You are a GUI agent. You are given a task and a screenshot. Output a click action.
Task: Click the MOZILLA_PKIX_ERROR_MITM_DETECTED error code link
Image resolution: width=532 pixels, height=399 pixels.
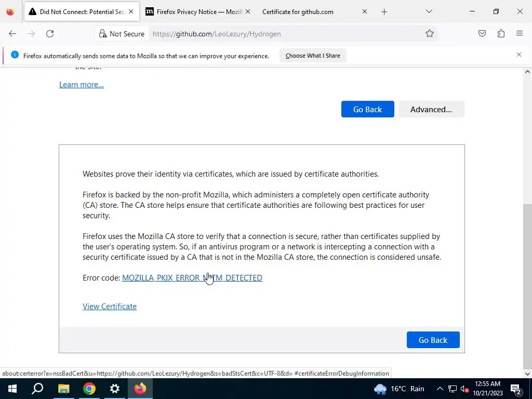point(192,278)
